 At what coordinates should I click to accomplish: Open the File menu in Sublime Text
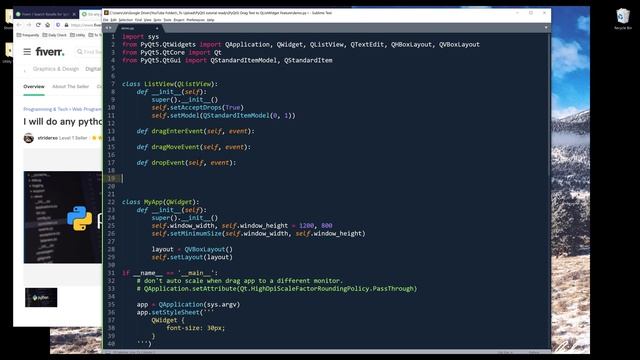tap(106, 20)
